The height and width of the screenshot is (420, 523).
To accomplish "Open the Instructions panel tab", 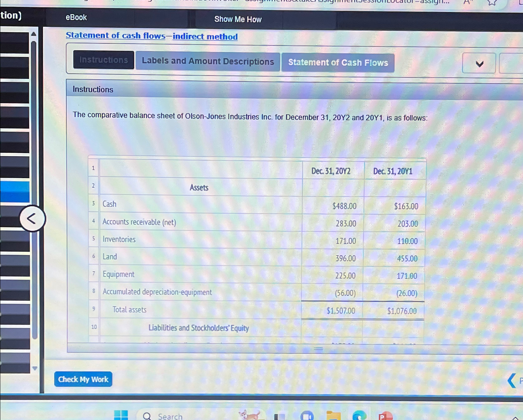I will (104, 60).
